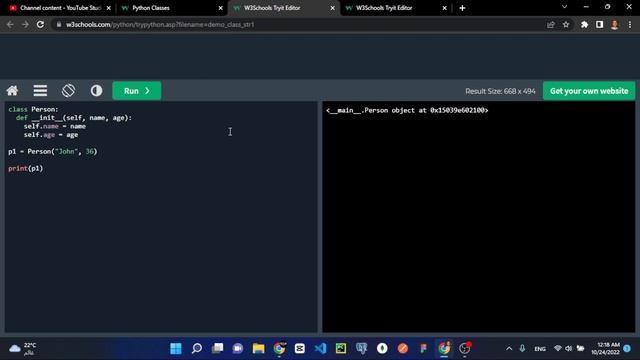
Task: Open Windows taskbar search
Action: (197, 348)
